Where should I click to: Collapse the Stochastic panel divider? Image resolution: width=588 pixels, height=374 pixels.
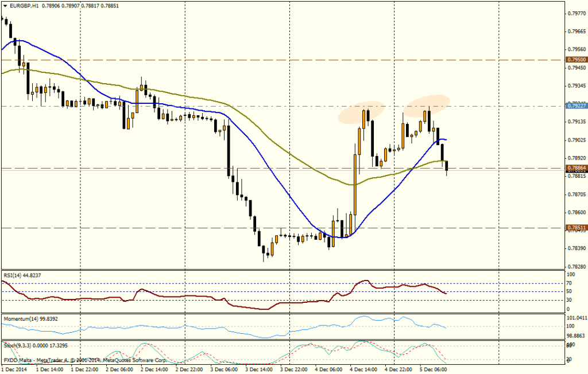[287, 340]
